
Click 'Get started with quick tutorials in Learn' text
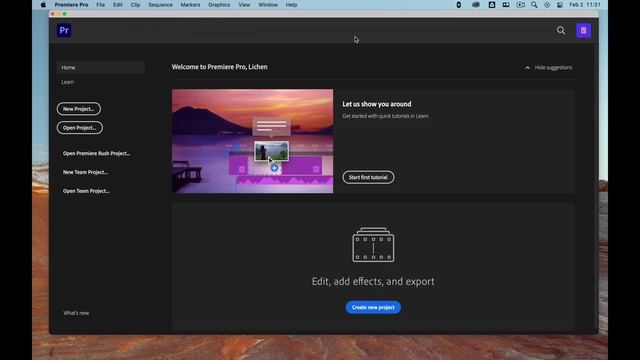[385, 116]
